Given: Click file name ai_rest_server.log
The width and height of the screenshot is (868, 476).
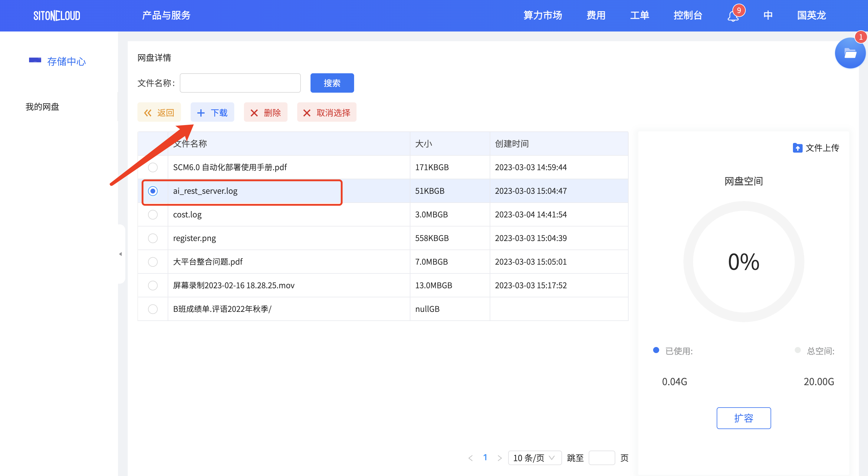Looking at the screenshot, I should click(x=205, y=191).
